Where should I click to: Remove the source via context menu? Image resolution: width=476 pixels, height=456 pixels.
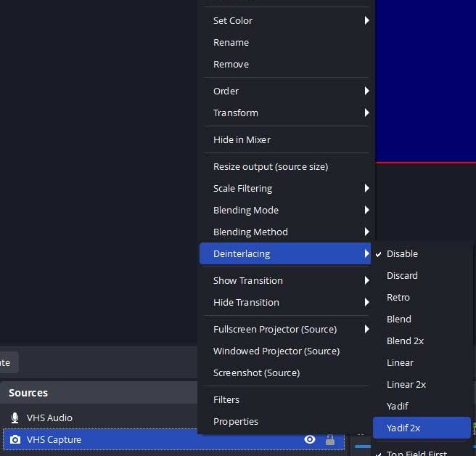point(231,64)
